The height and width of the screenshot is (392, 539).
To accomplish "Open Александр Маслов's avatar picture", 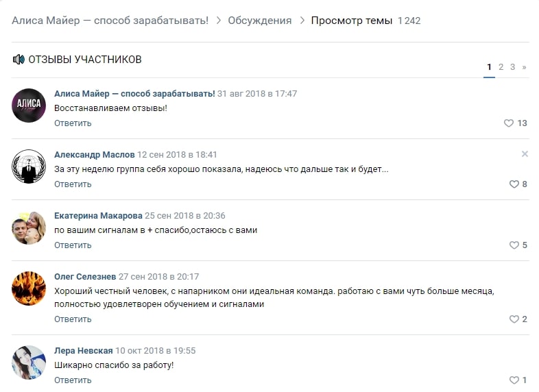I will [x=29, y=167].
